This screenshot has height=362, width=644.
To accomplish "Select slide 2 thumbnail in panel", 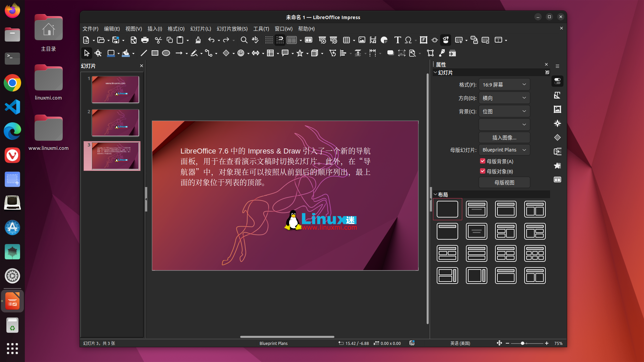I will [115, 123].
